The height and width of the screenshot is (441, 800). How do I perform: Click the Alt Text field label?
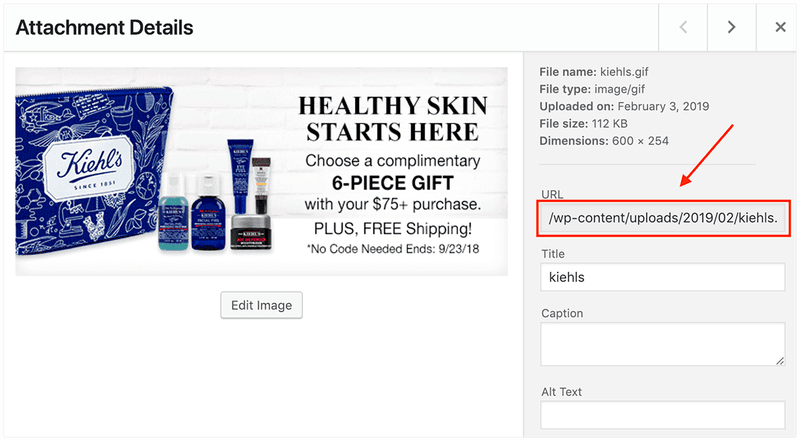561,392
